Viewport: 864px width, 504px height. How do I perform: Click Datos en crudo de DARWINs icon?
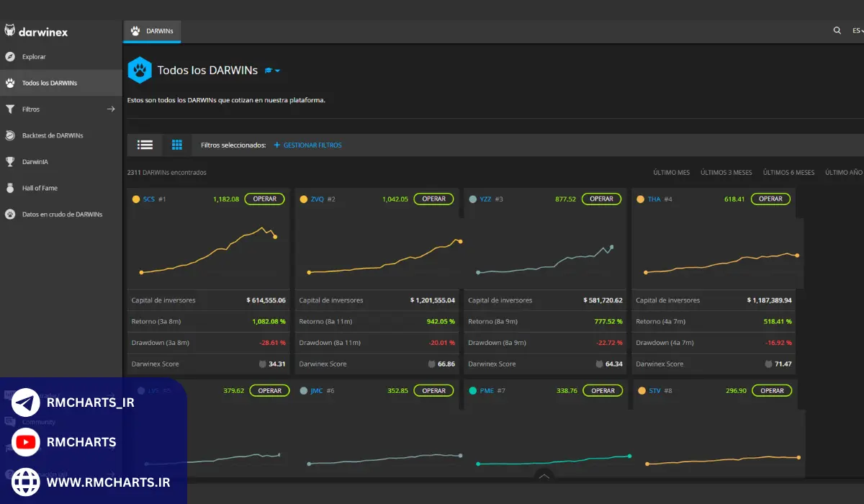click(10, 215)
